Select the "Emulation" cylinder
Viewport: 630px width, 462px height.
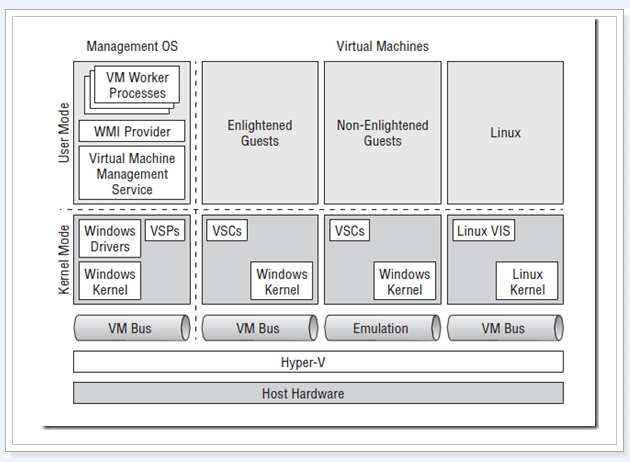(382, 328)
